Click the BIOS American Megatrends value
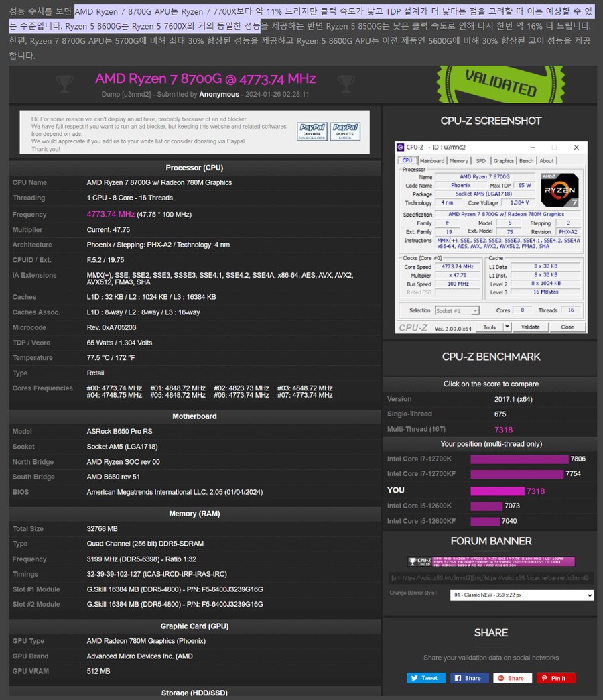The height and width of the screenshot is (700, 603). pyautogui.click(x=175, y=492)
